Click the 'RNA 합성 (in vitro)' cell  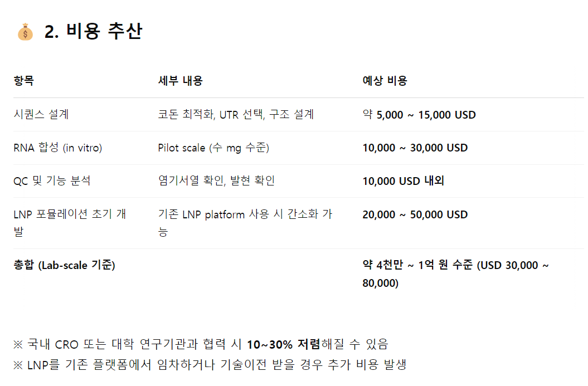(58, 148)
